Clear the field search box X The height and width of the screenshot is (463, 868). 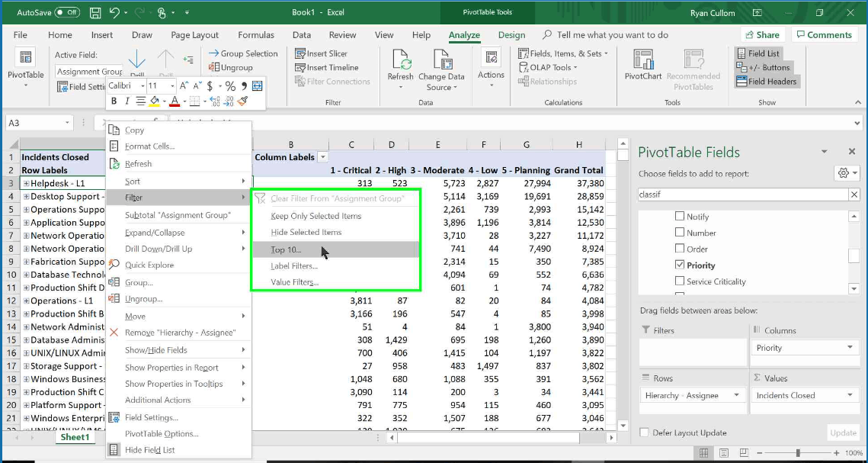coord(854,195)
